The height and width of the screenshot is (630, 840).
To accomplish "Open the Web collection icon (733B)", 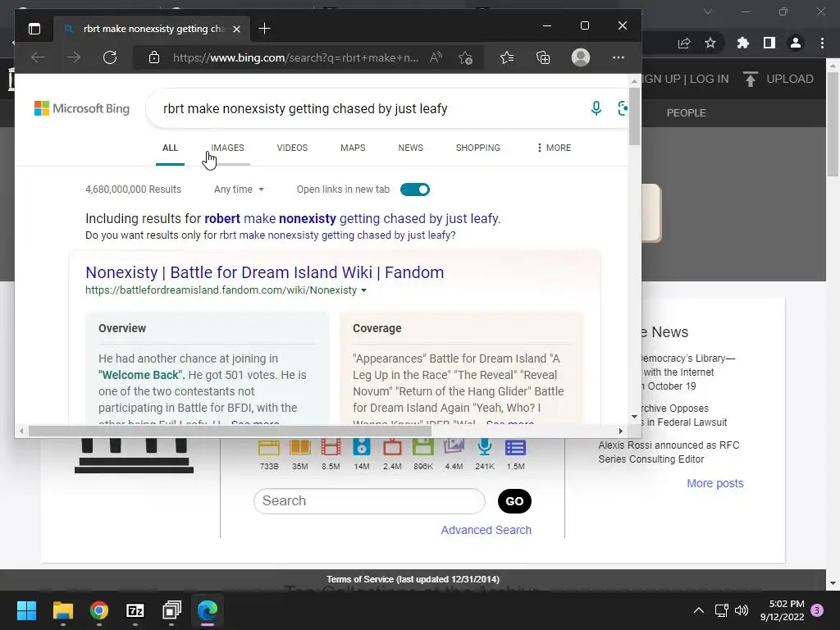I will [x=269, y=448].
